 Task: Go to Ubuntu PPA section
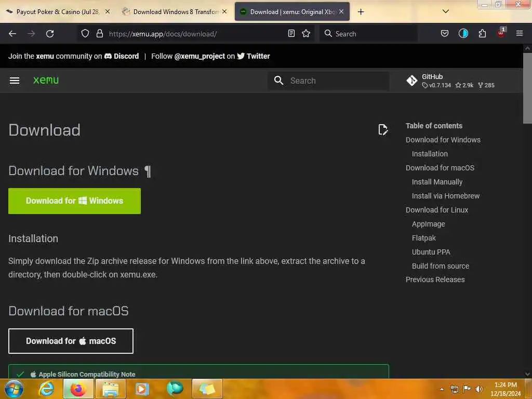pos(431,252)
